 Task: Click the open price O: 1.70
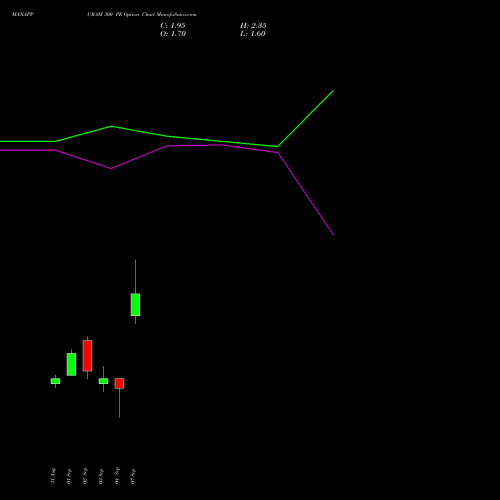(x=173, y=34)
